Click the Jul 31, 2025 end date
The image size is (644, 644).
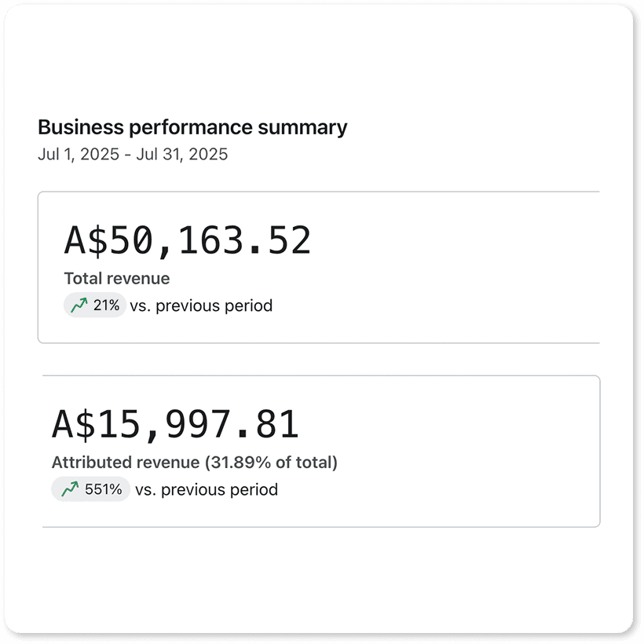[181, 154]
